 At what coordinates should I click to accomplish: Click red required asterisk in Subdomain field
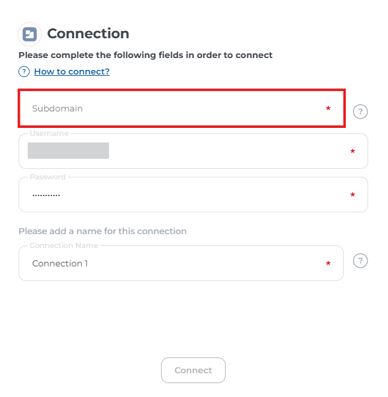click(328, 108)
